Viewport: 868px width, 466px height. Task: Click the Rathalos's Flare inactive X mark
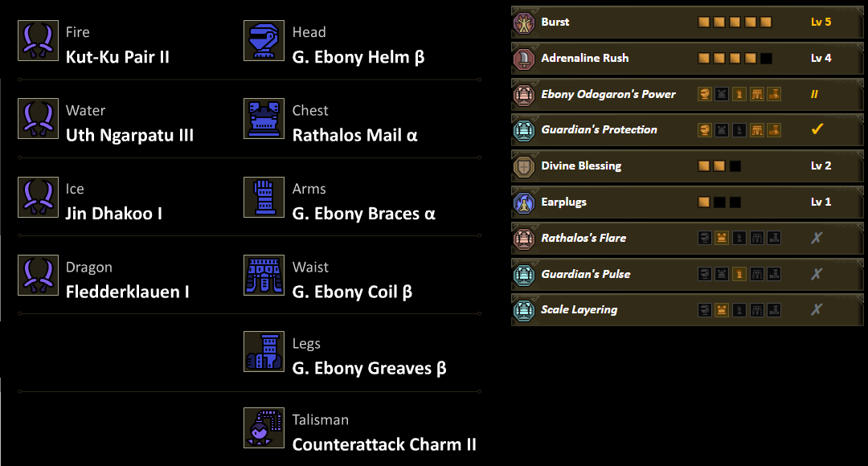(x=817, y=238)
